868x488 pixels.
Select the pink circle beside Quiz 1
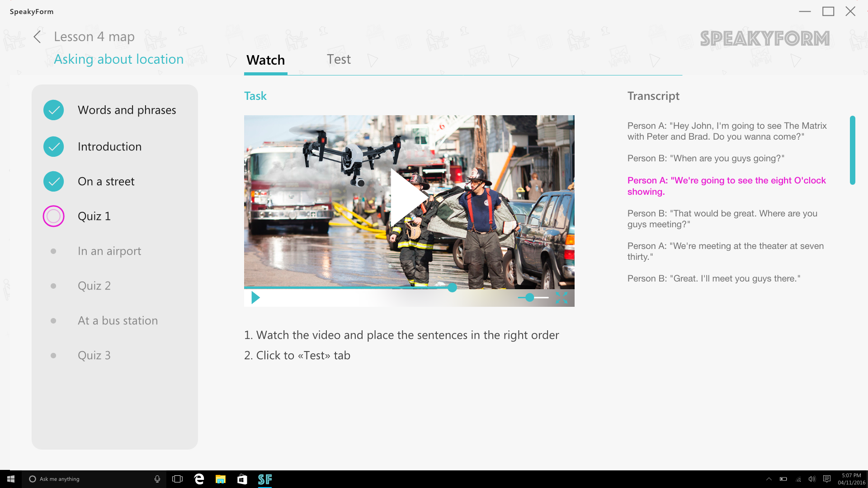(x=53, y=216)
